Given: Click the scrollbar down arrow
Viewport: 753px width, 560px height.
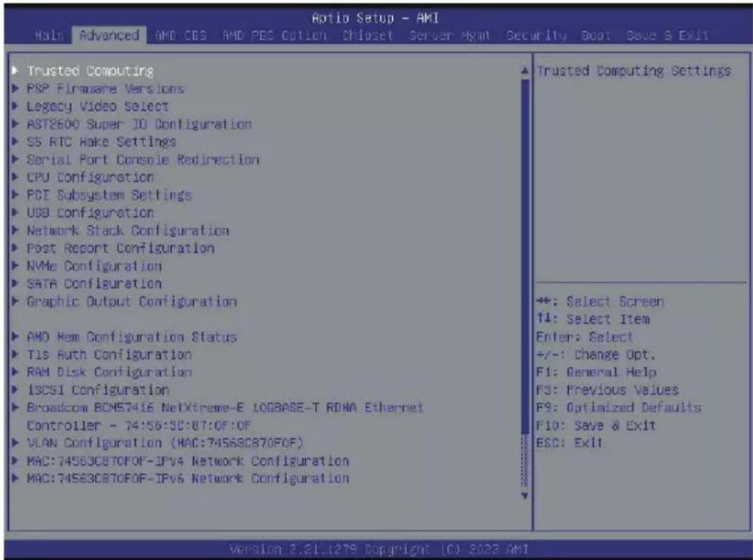Looking at the screenshot, I should (x=524, y=496).
